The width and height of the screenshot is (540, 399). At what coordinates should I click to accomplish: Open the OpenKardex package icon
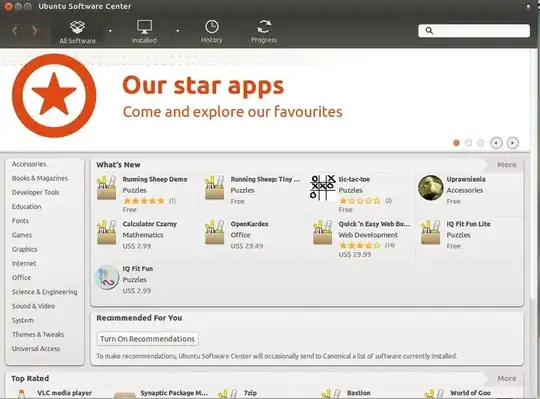215,233
